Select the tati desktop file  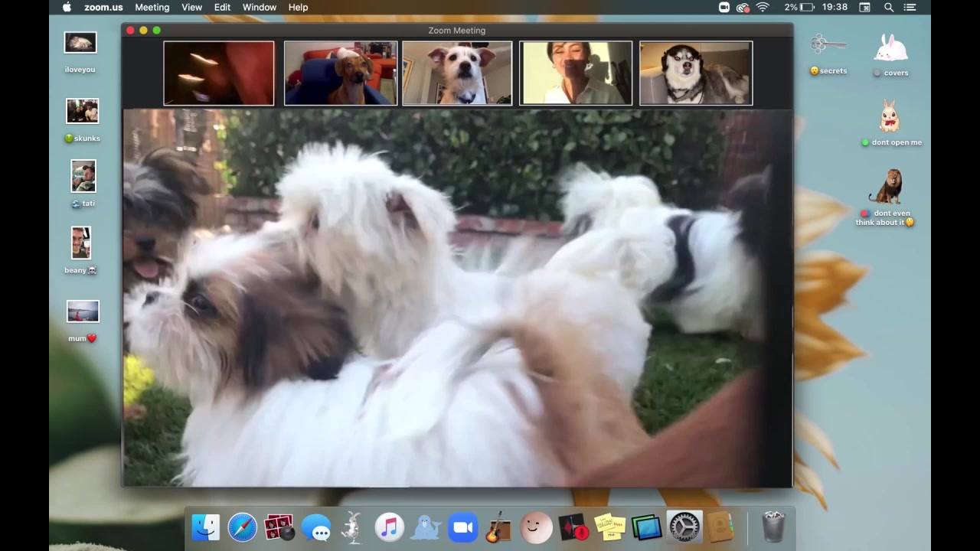[83, 184]
